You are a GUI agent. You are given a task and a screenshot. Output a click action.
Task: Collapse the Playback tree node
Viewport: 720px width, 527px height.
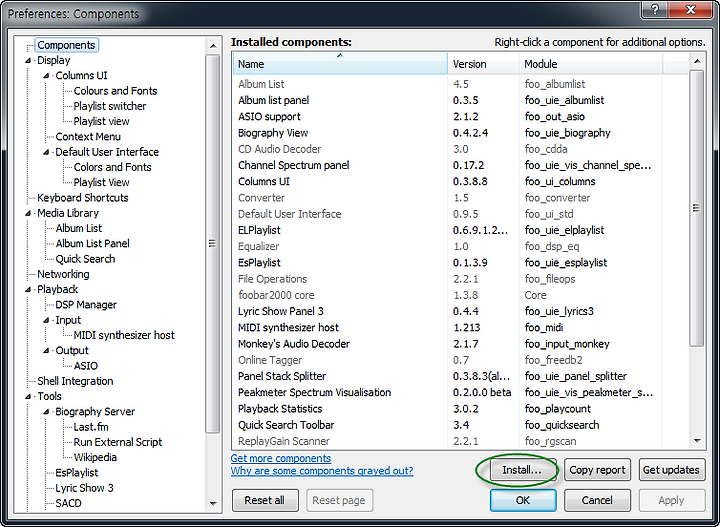(28, 290)
